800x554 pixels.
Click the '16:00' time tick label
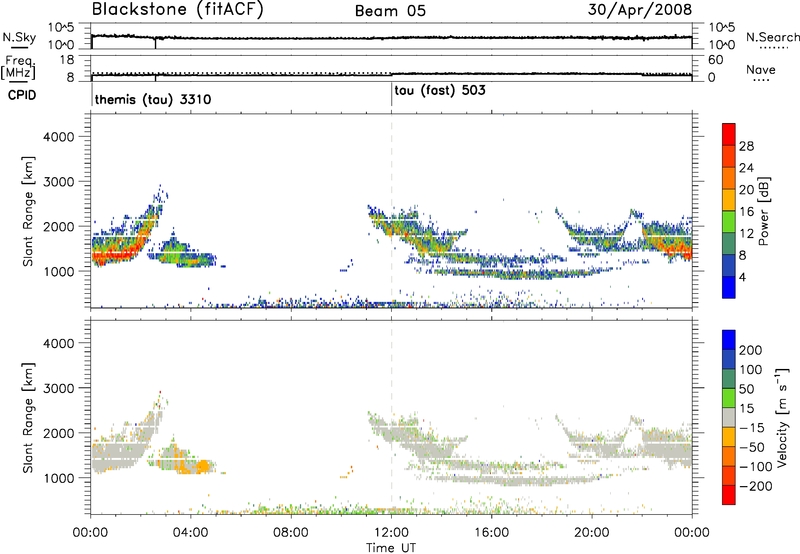tap(491, 533)
